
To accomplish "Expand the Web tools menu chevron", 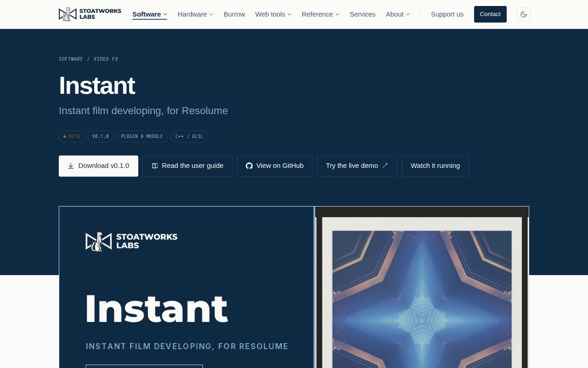I will [289, 14].
